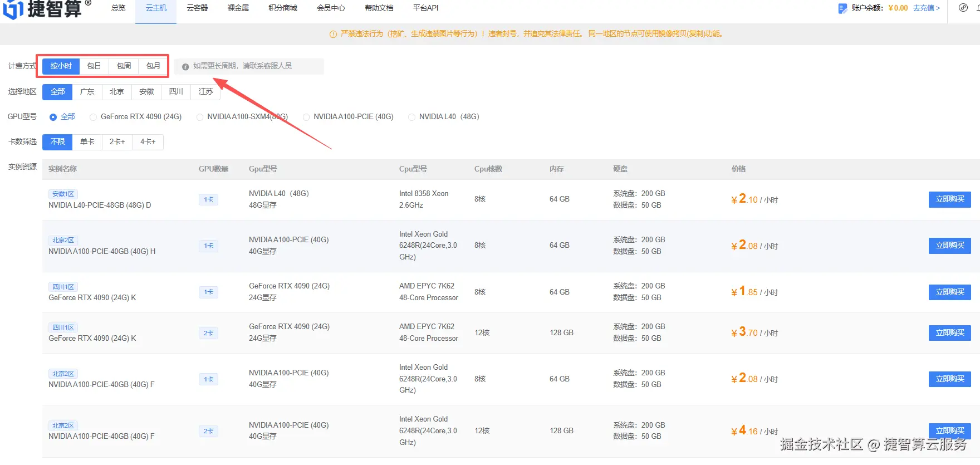Click the 捷智算 logo icon
The width and height of the screenshot is (980, 465).
coord(13,9)
